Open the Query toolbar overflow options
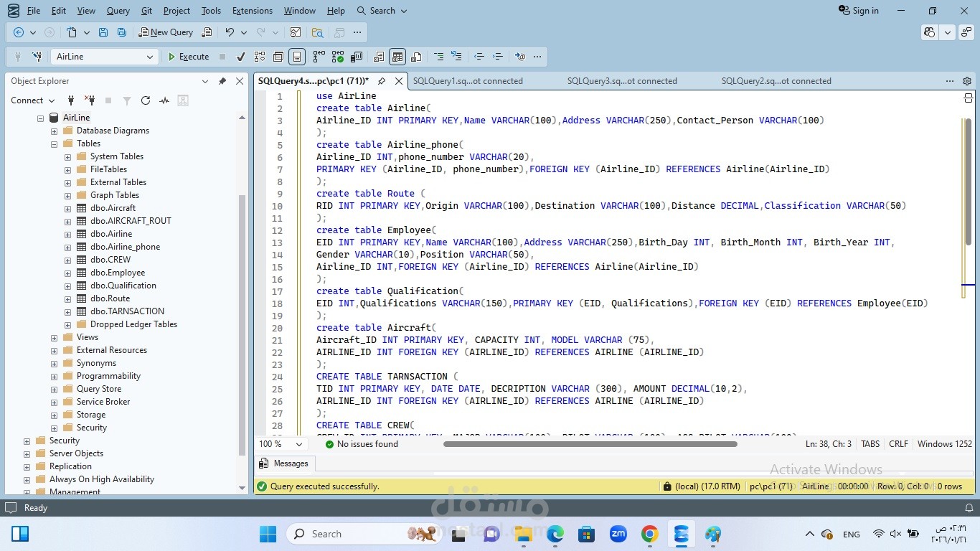980x551 pixels. [x=537, y=57]
